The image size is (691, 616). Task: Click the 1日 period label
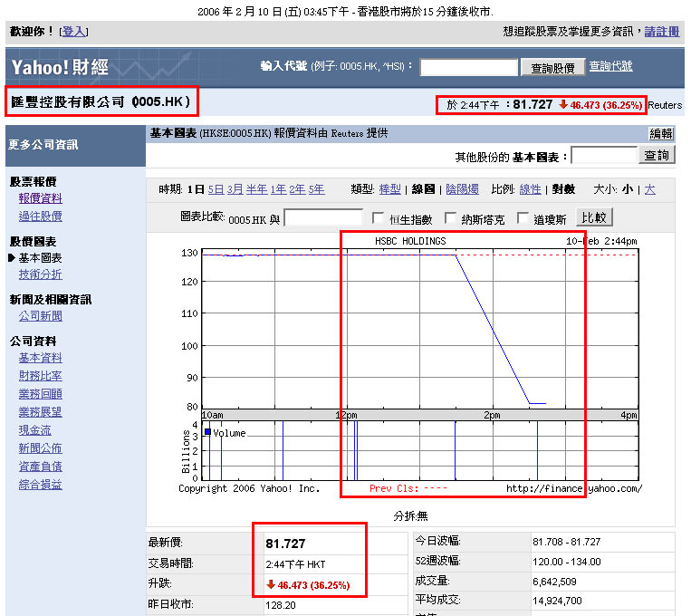(196, 189)
